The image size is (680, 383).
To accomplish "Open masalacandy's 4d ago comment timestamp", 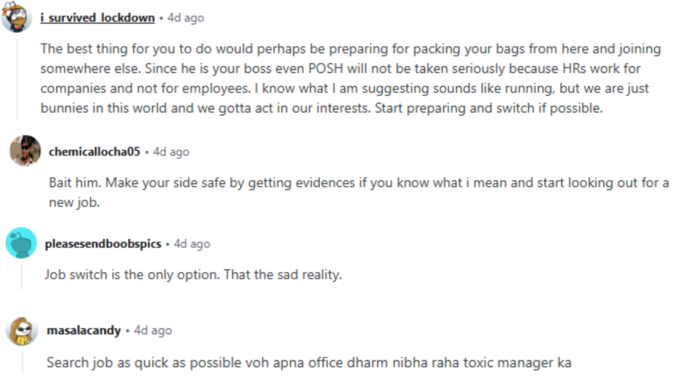I will coord(153,331).
